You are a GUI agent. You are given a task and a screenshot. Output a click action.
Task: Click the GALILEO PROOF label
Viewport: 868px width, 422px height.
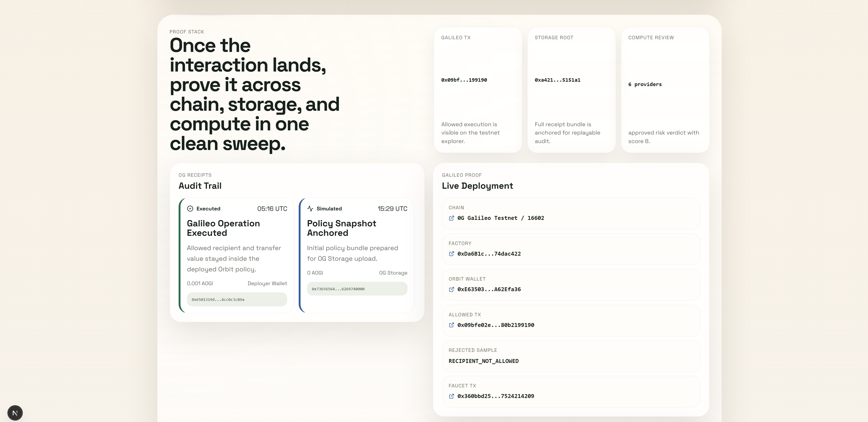click(x=462, y=175)
